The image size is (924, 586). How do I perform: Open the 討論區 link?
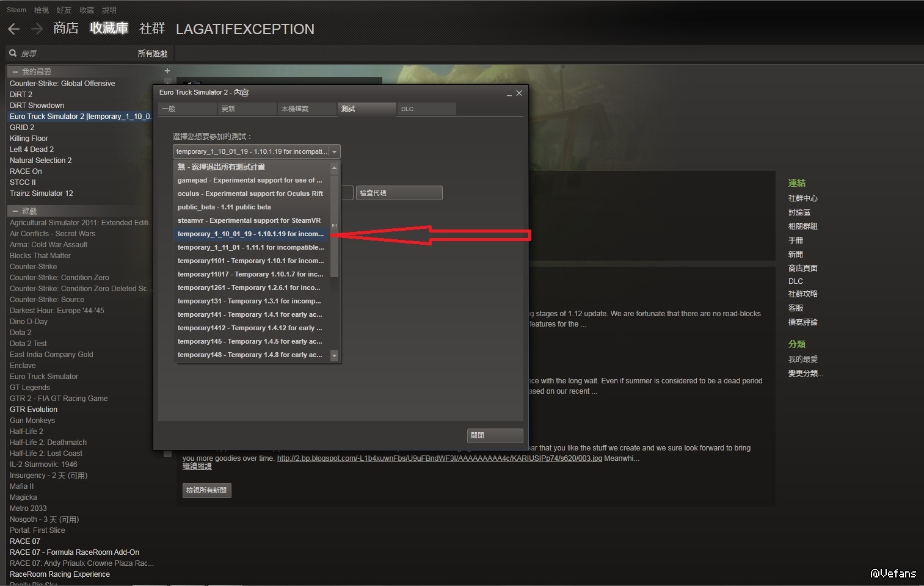799,212
